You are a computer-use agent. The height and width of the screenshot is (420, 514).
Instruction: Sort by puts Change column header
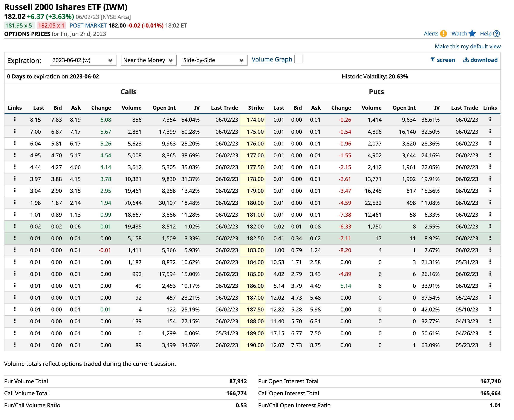341,108
